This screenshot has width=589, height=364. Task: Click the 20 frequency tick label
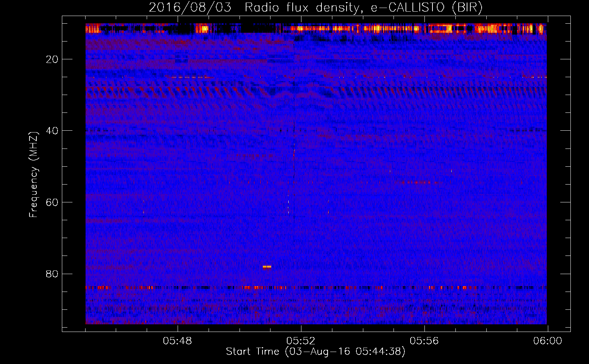(52, 59)
